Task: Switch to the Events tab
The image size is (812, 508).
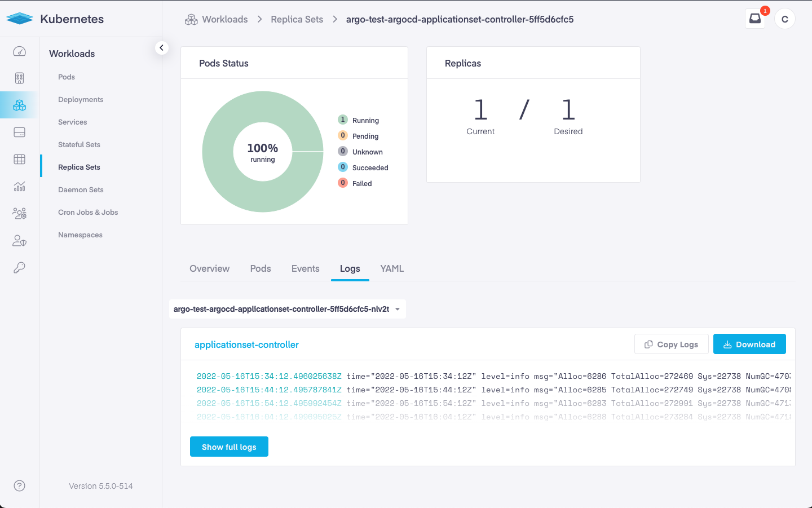Action: point(305,269)
